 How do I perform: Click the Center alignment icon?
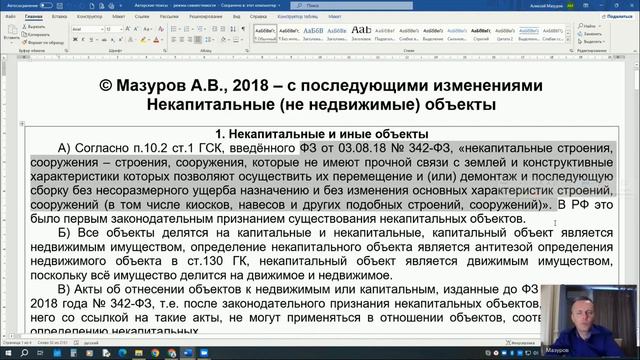tap(182, 40)
